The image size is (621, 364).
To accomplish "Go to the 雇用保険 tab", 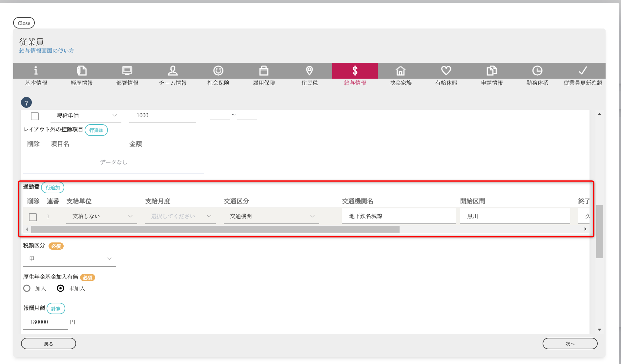I will pos(264,75).
